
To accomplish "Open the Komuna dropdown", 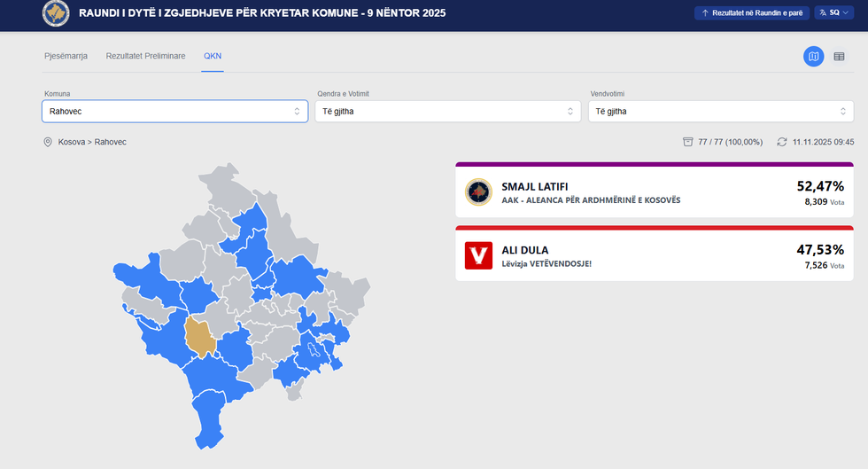I will (x=174, y=111).
